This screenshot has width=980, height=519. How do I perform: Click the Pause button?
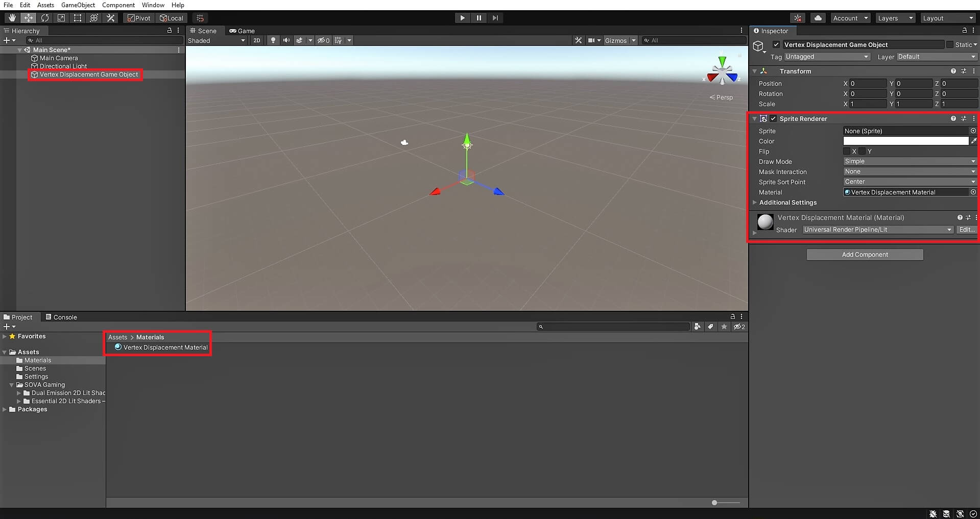[x=479, y=18]
